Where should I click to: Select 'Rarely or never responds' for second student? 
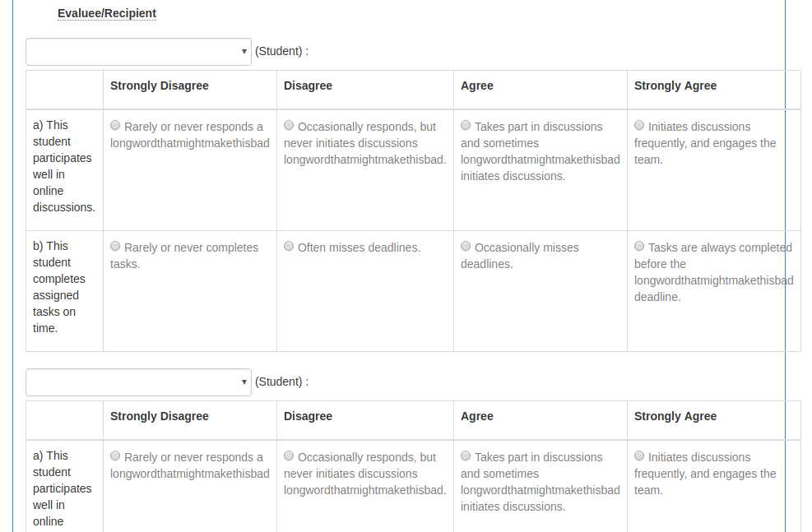[115, 456]
